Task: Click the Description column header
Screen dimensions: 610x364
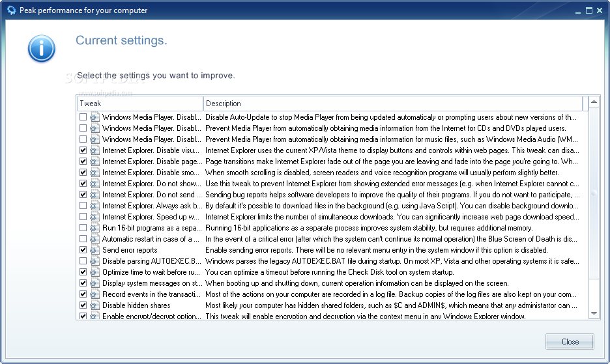Action: click(392, 104)
